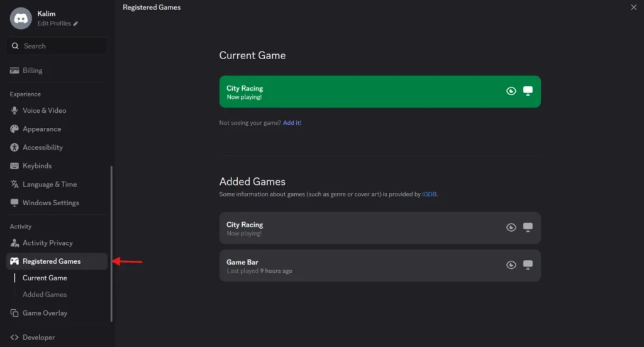The width and height of the screenshot is (644, 347).
Task: Click the Add it! link
Action: click(x=292, y=123)
